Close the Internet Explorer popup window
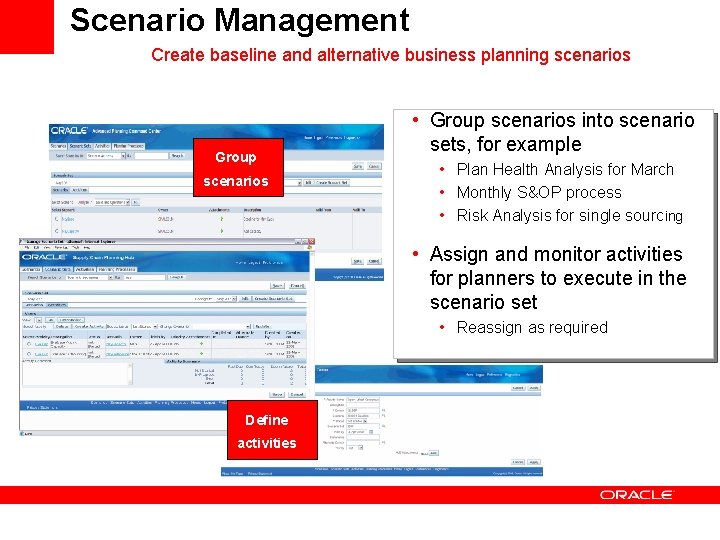The width and height of the screenshot is (720, 540). point(311,242)
